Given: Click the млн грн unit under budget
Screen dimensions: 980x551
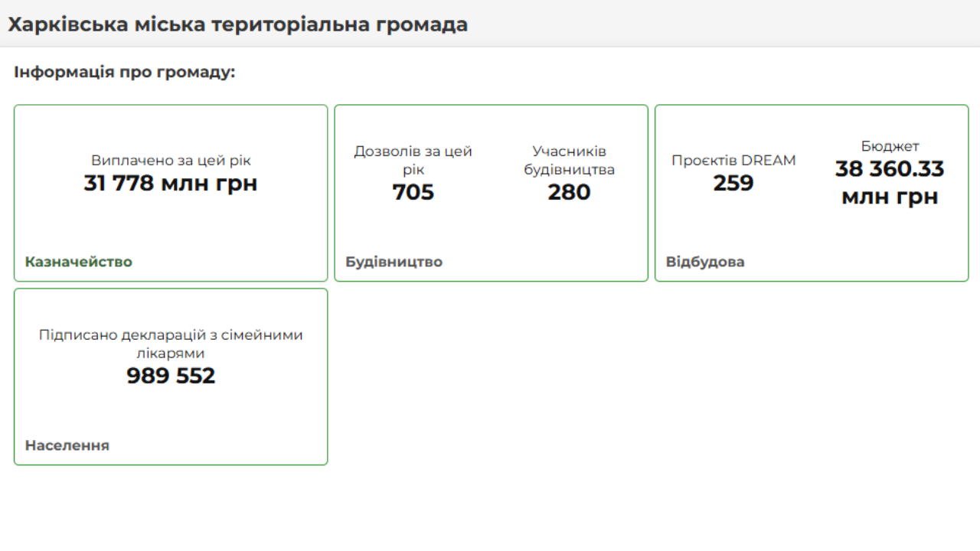Looking at the screenshot, I should pos(890,197).
